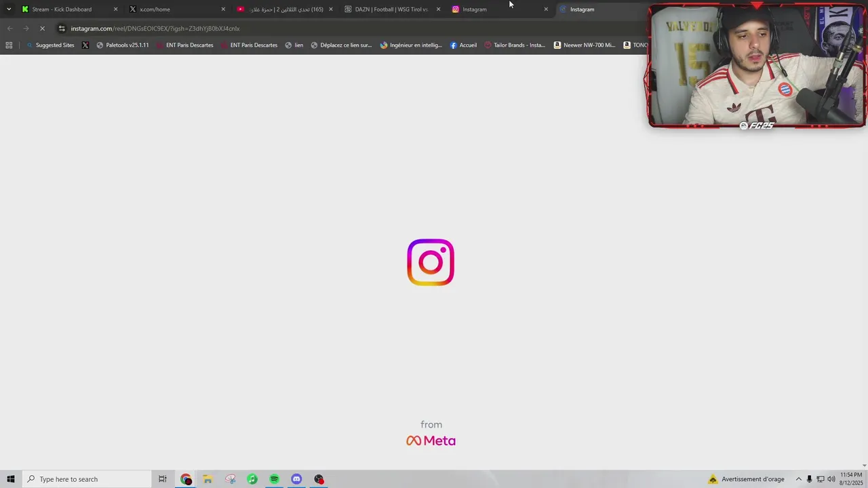This screenshot has height=488, width=868.
Task: Open Chrome from the taskbar
Action: pos(186,479)
